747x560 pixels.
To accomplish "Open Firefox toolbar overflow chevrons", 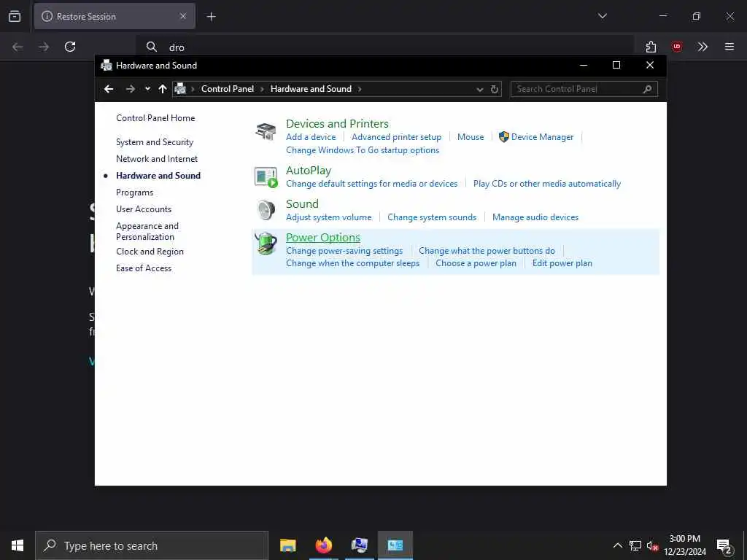I will click(x=703, y=47).
